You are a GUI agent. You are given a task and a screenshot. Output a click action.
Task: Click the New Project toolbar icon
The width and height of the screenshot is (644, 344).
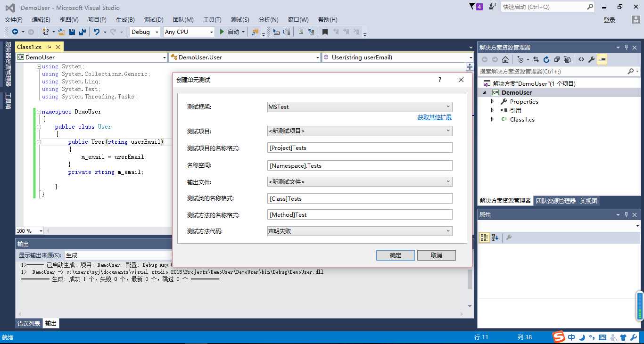click(45, 32)
